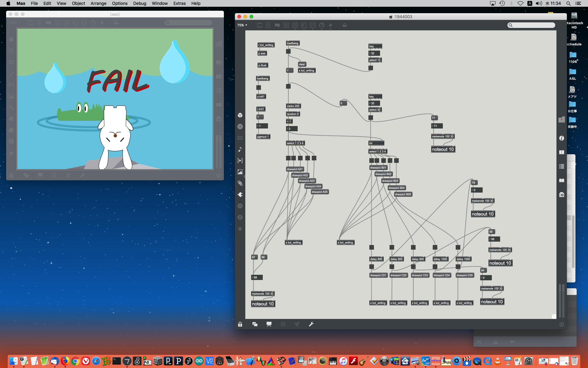Click the metro 200 object
This screenshot has width=588, height=368.
pyautogui.click(x=293, y=106)
